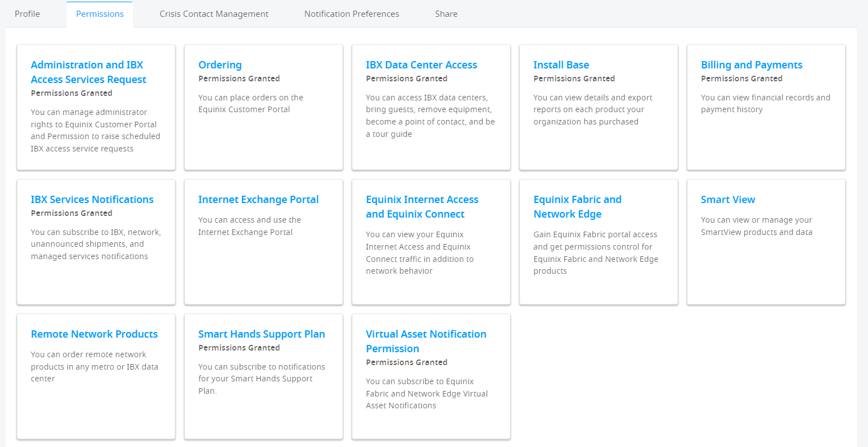The height and width of the screenshot is (447, 868).
Task: Click description 'You can access and use the Internet Exchange Portal'
Action: 249,226
